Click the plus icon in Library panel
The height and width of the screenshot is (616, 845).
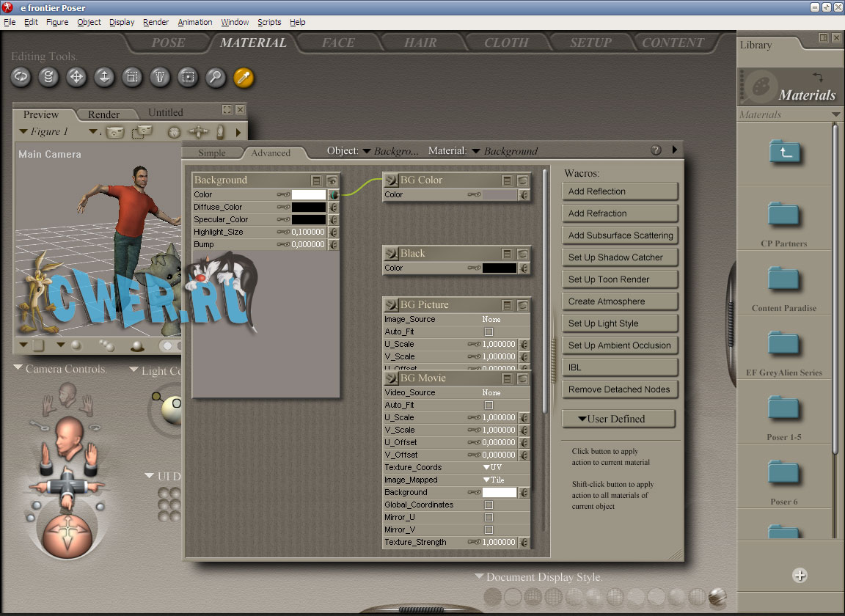pos(800,576)
